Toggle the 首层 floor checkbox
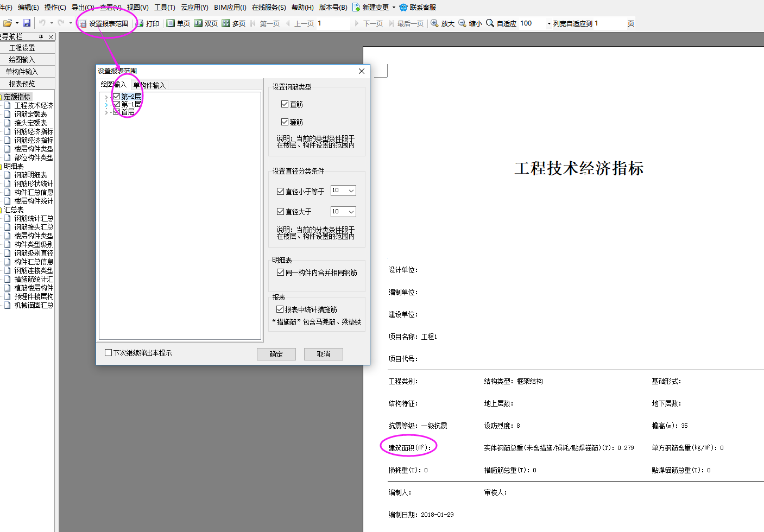Viewport: 764px width, 532px height. (x=116, y=112)
